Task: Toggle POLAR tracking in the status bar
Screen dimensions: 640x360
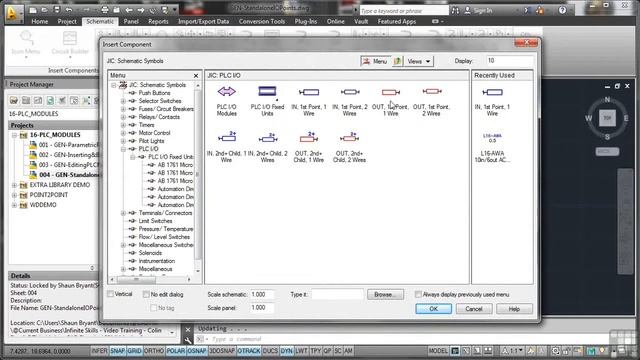Action: (x=176, y=351)
